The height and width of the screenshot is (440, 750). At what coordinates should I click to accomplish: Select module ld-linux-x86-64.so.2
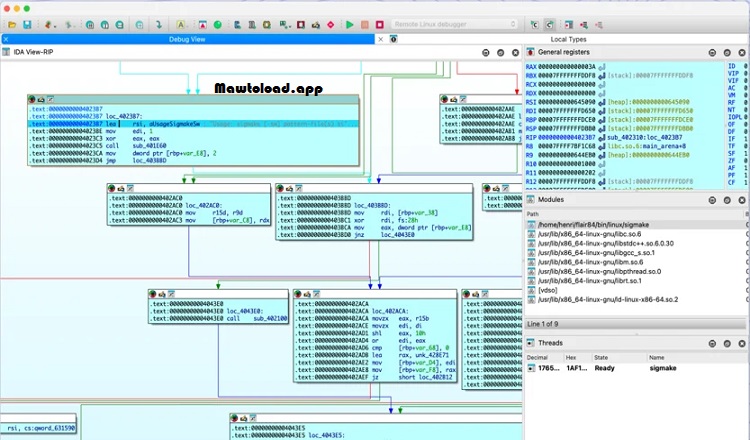[x=608, y=299]
